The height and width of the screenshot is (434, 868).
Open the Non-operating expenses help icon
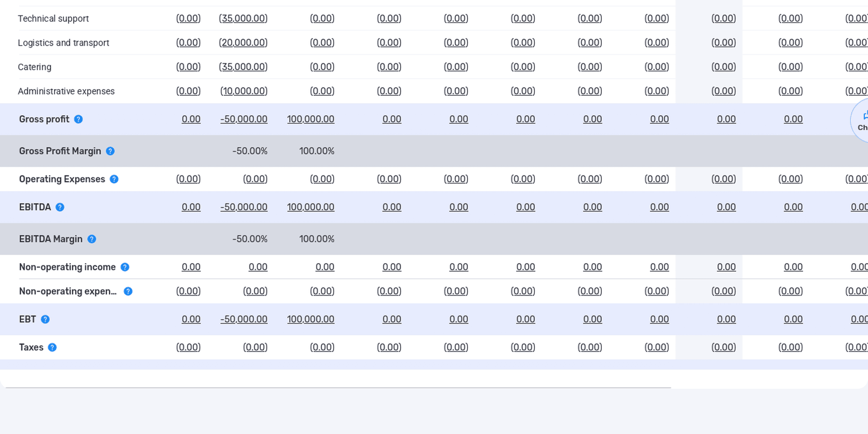(x=128, y=291)
